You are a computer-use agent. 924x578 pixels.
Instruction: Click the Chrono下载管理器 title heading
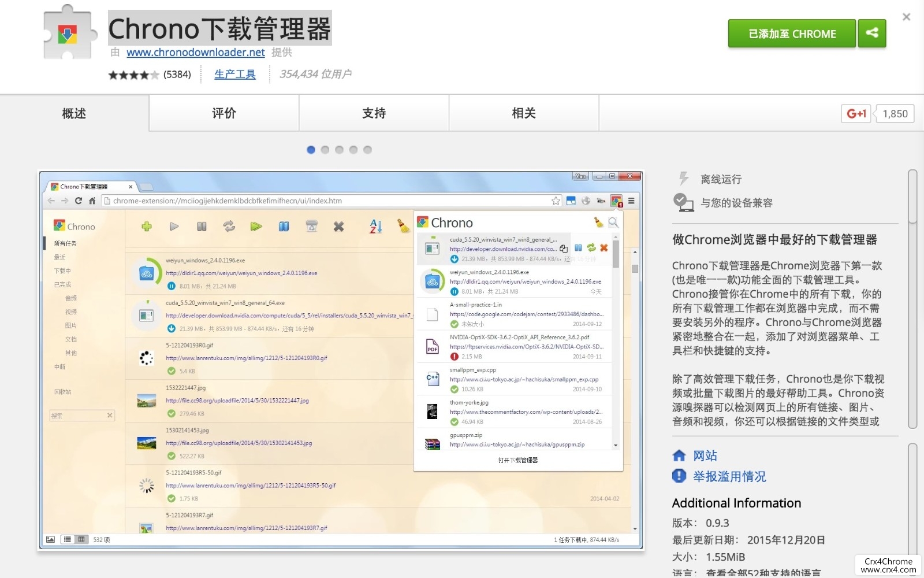pyautogui.click(x=219, y=28)
